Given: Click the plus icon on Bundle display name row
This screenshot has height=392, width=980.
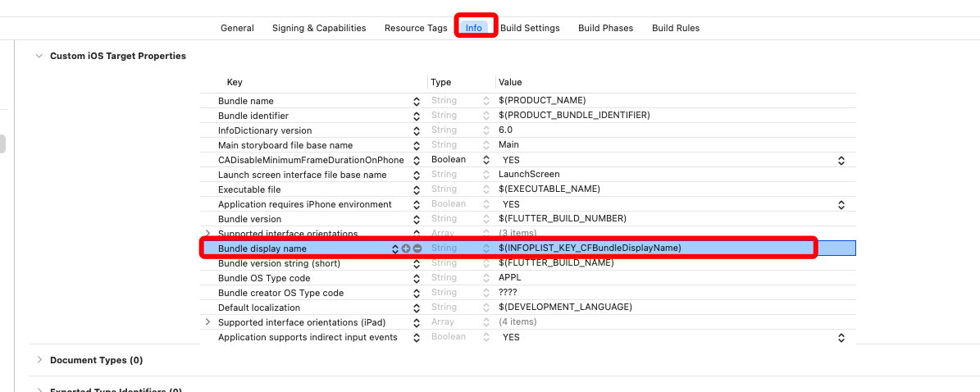Looking at the screenshot, I should click(406, 248).
